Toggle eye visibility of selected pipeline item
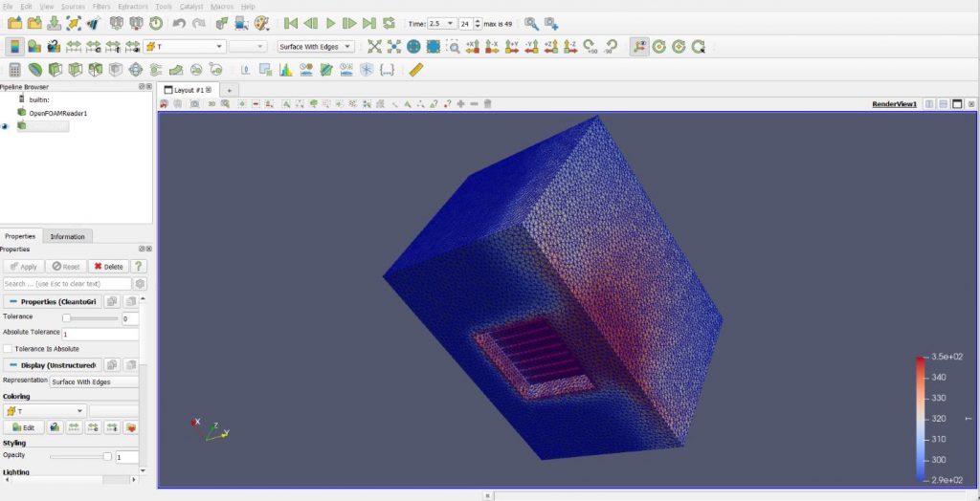This screenshot has height=501, width=980. coord(6,126)
